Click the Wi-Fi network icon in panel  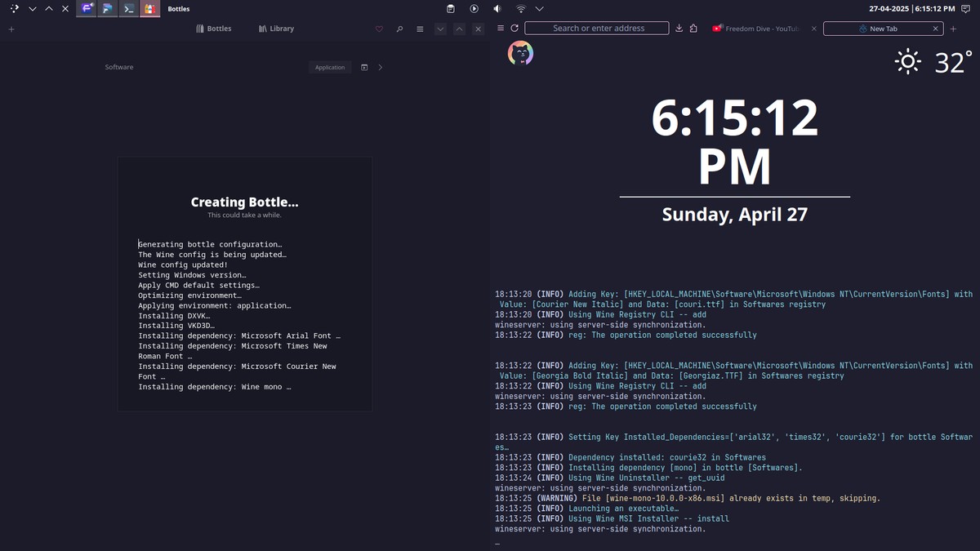[x=520, y=9]
